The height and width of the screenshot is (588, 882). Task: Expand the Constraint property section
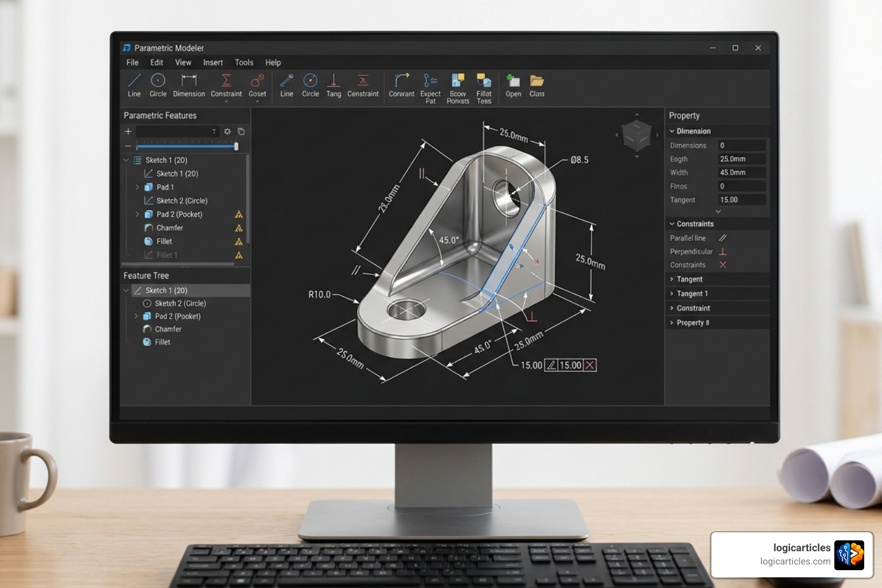click(672, 308)
